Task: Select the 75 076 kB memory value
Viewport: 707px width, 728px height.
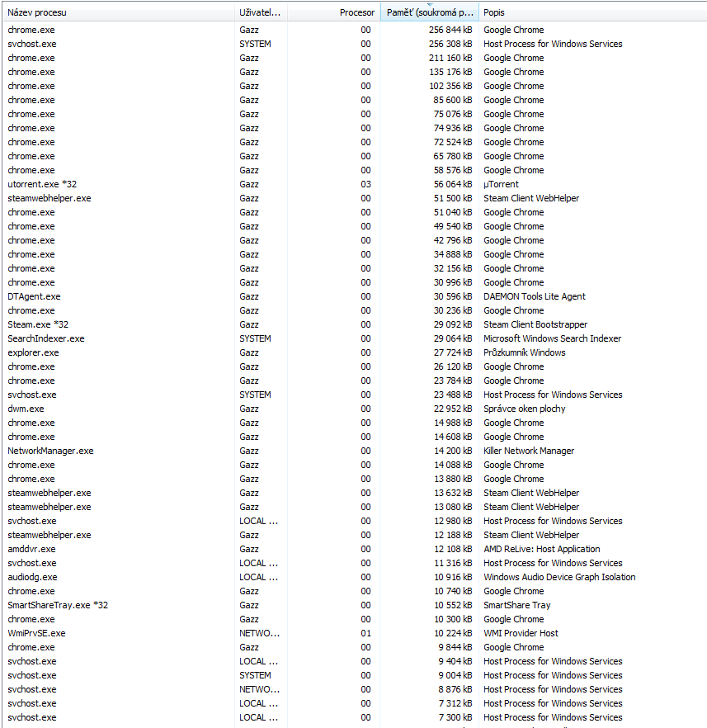Action: (x=453, y=114)
